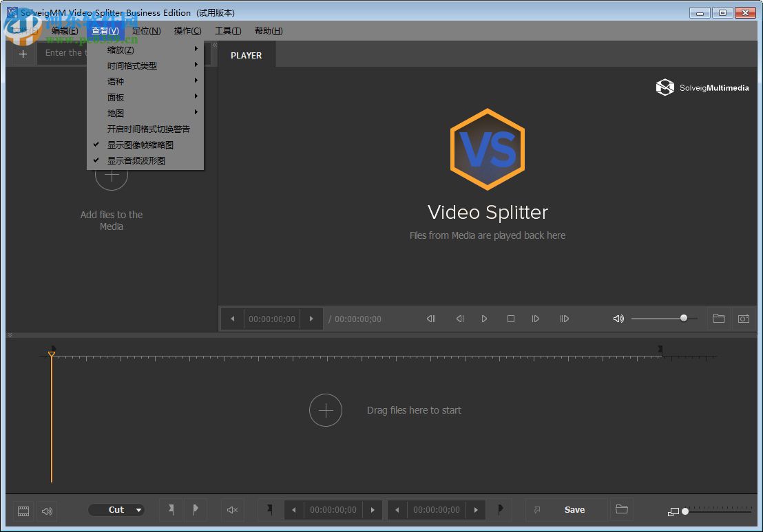Click the audio waveform icon near the Cut control
Screen dimensions: 763x532
pos(47,511)
